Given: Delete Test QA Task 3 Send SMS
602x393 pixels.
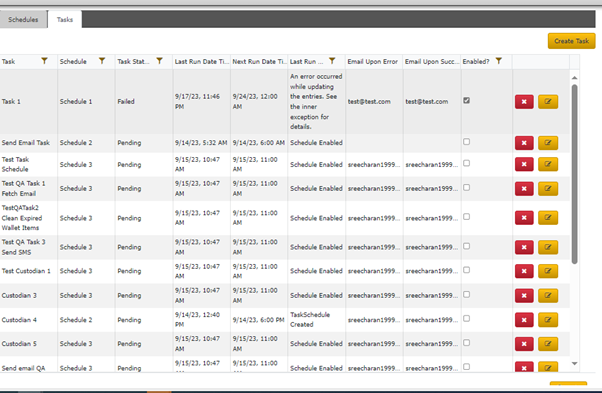Looking at the screenshot, I should (524, 247).
